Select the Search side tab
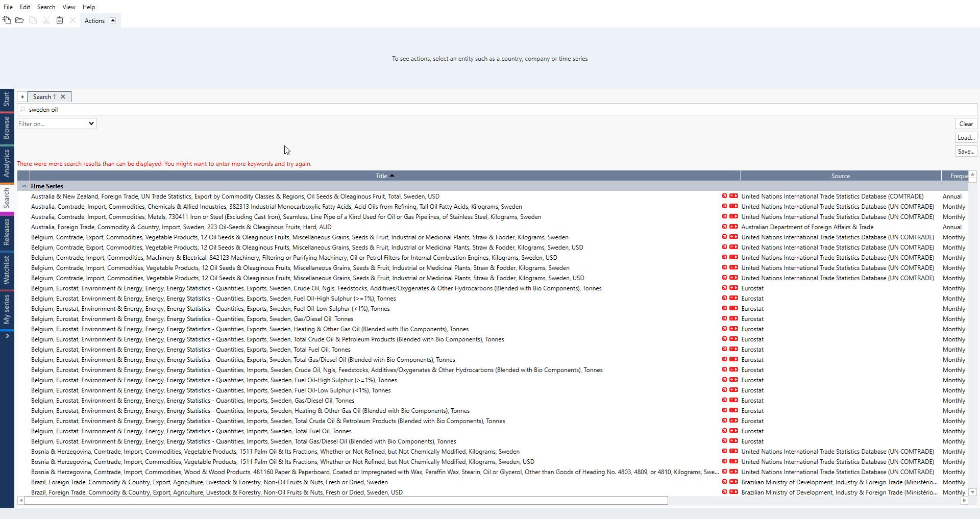980x519 pixels. tap(7, 198)
